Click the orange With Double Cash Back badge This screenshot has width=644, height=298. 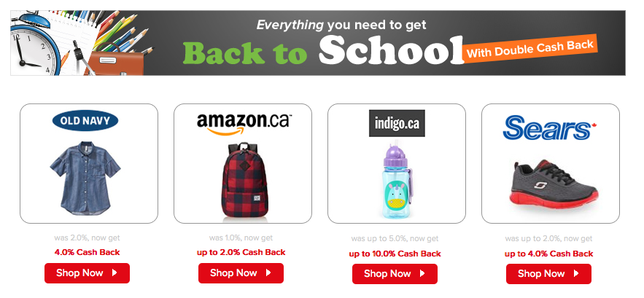click(x=529, y=48)
